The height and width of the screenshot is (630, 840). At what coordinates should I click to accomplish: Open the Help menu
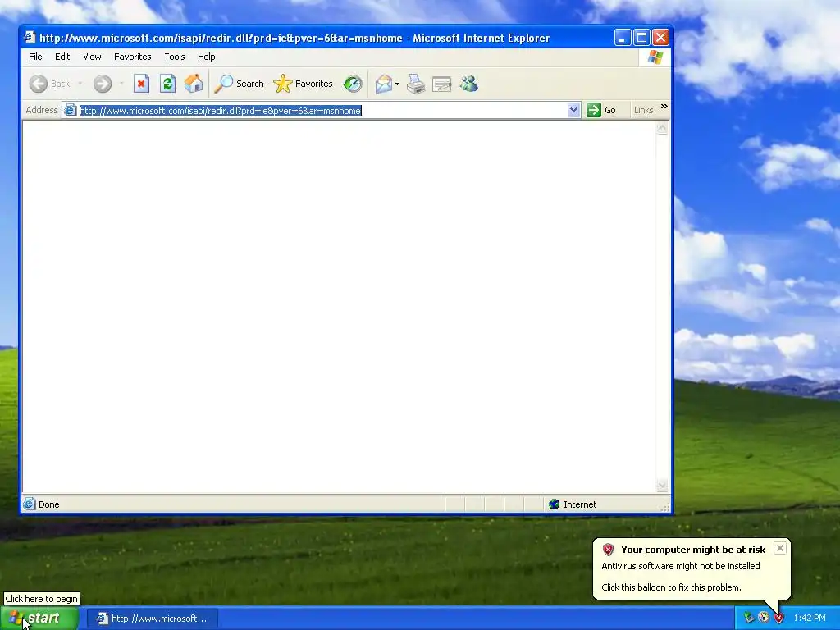[206, 57]
